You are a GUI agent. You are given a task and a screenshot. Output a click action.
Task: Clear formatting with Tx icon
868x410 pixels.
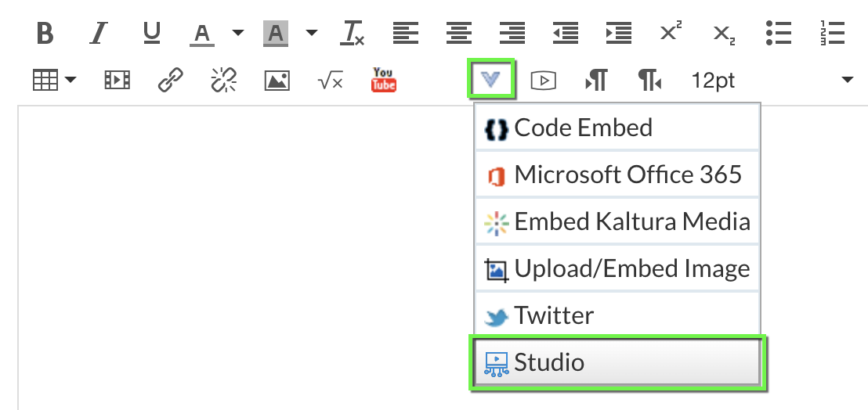(352, 34)
